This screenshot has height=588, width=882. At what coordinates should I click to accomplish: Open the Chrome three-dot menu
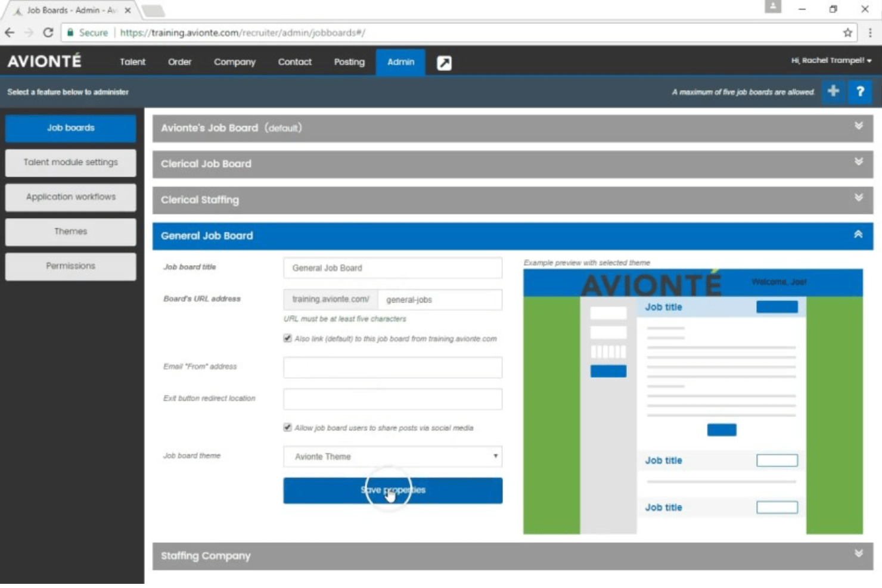[x=870, y=33]
